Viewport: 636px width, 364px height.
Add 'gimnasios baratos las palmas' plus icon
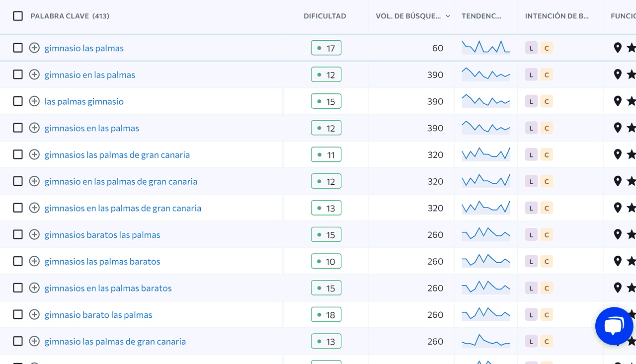pyautogui.click(x=34, y=234)
